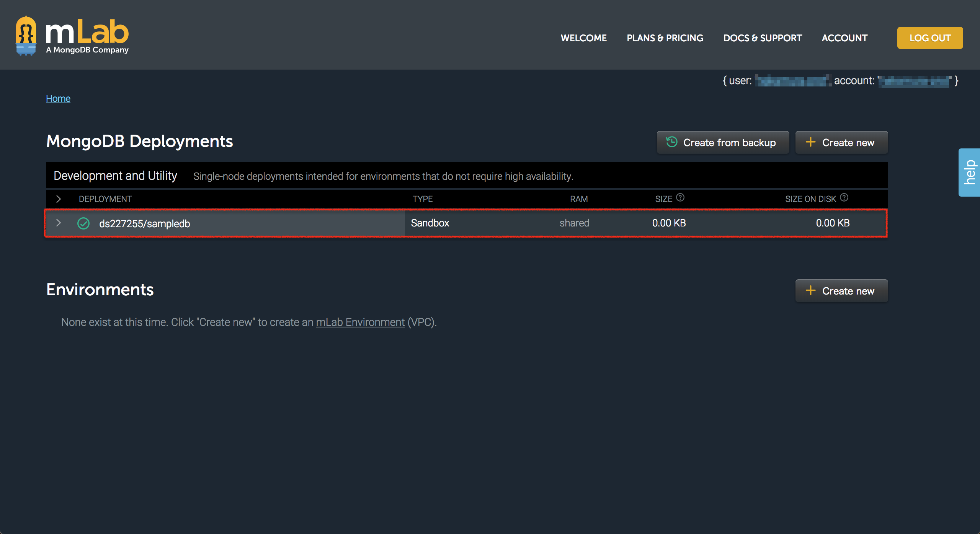Open PLANS & PRICING page
The height and width of the screenshot is (534, 980).
pyautogui.click(x=665, y=38)
